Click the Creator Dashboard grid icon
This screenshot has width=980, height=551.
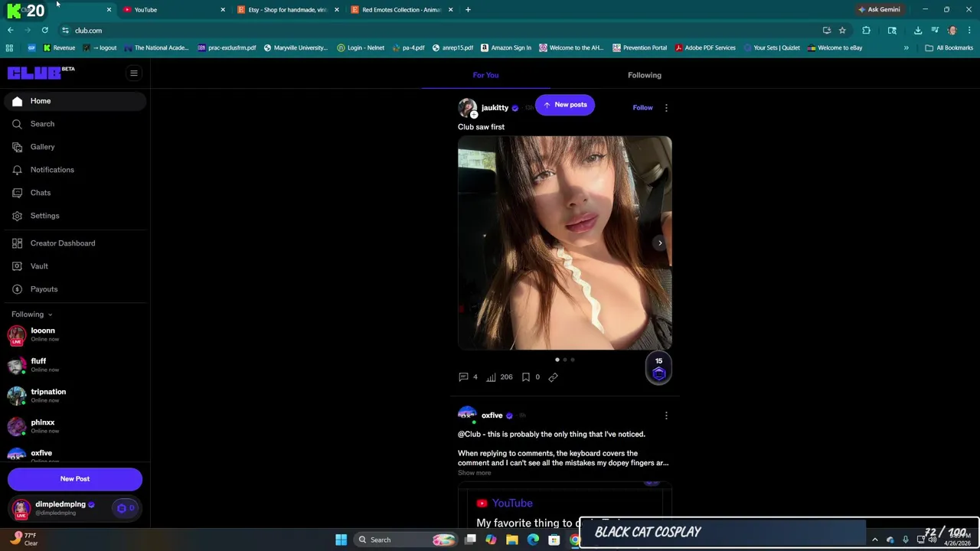(x=17, y=243)
